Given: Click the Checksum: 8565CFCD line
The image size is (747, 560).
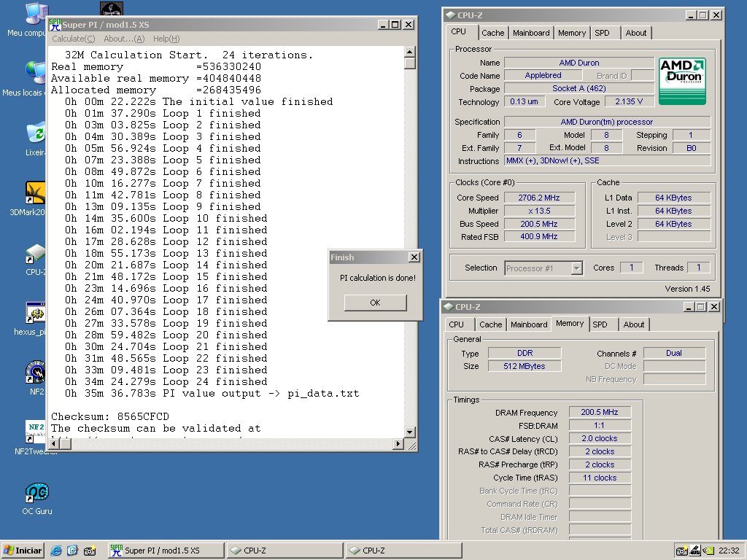Looking at the screenshot, I should coord(110,416).
